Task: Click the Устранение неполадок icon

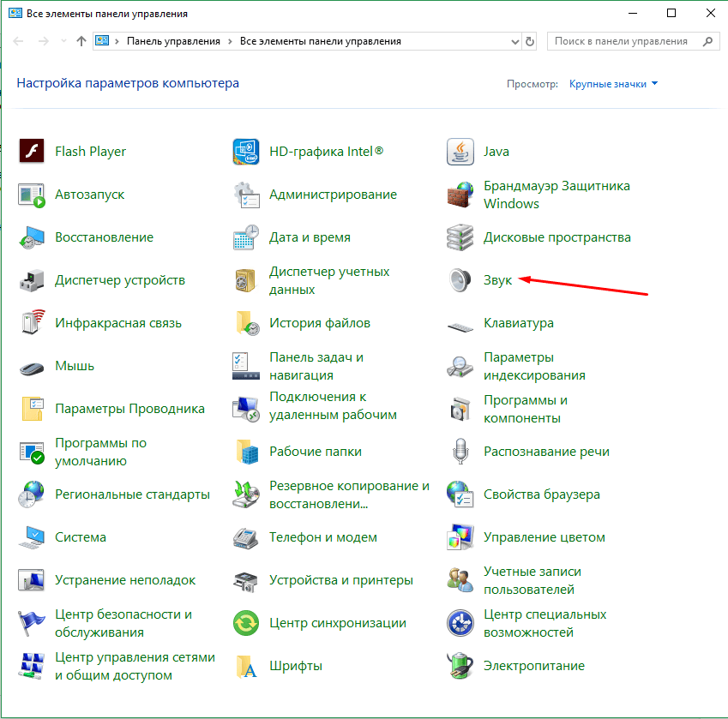Action: click(x=31, y=580)
